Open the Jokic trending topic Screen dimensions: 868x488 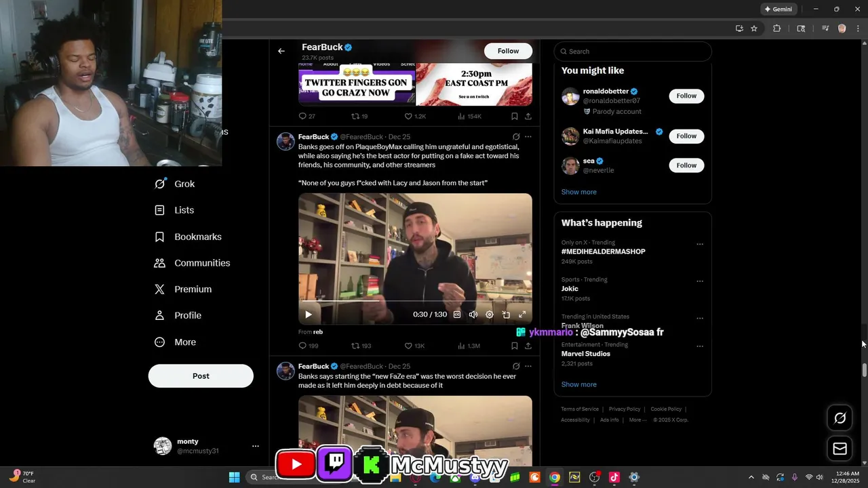pos(570,289)
